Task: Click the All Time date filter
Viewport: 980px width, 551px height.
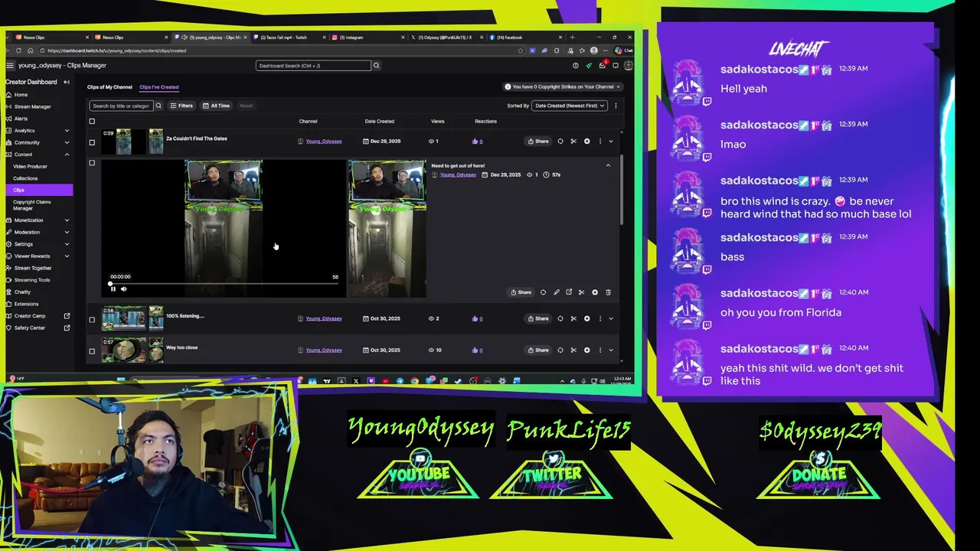Action: [x=216, y=106]
